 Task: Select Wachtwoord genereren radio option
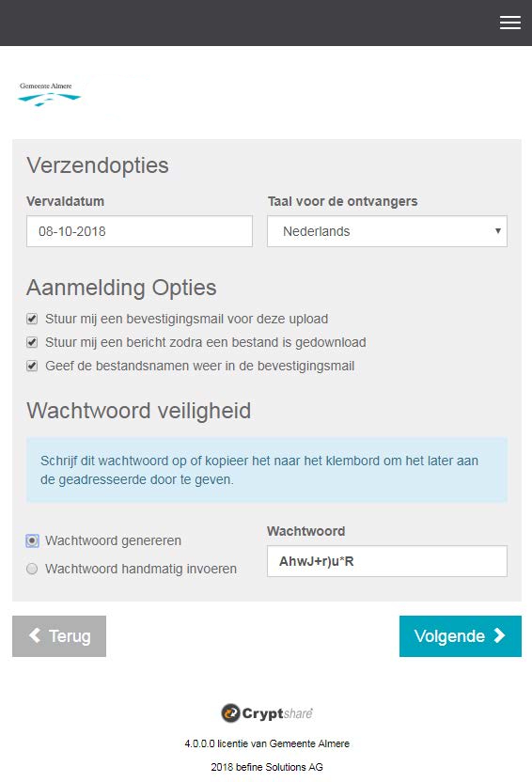(x=32, y=540)
